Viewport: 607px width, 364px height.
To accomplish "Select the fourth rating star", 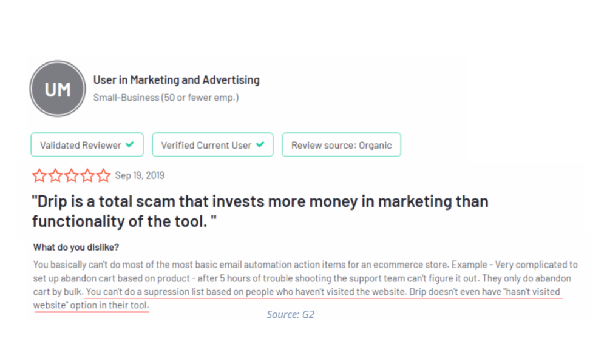I will [x=88, y=176].
